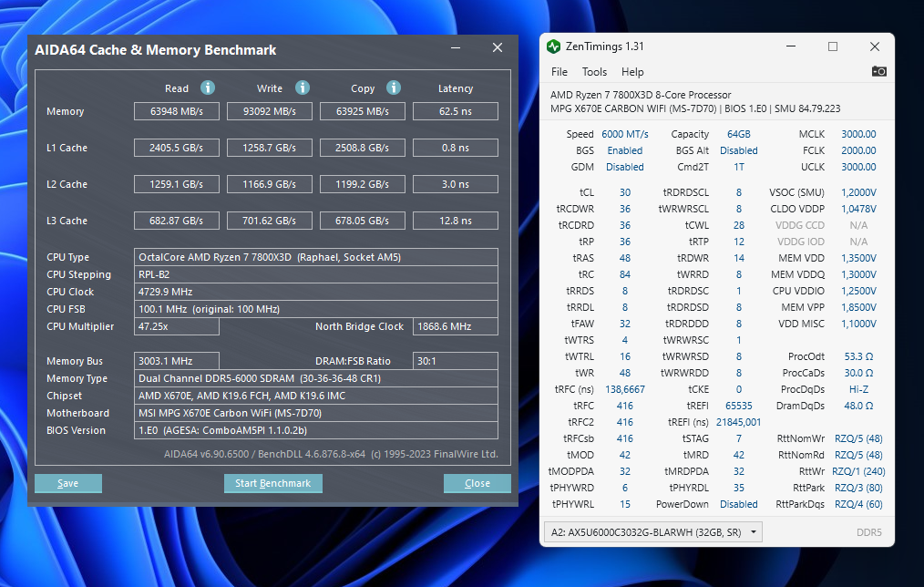Screen dimensions: 924x587
Task: Click the ZenTimings screenshot camera icon
Action: [879, 71]
